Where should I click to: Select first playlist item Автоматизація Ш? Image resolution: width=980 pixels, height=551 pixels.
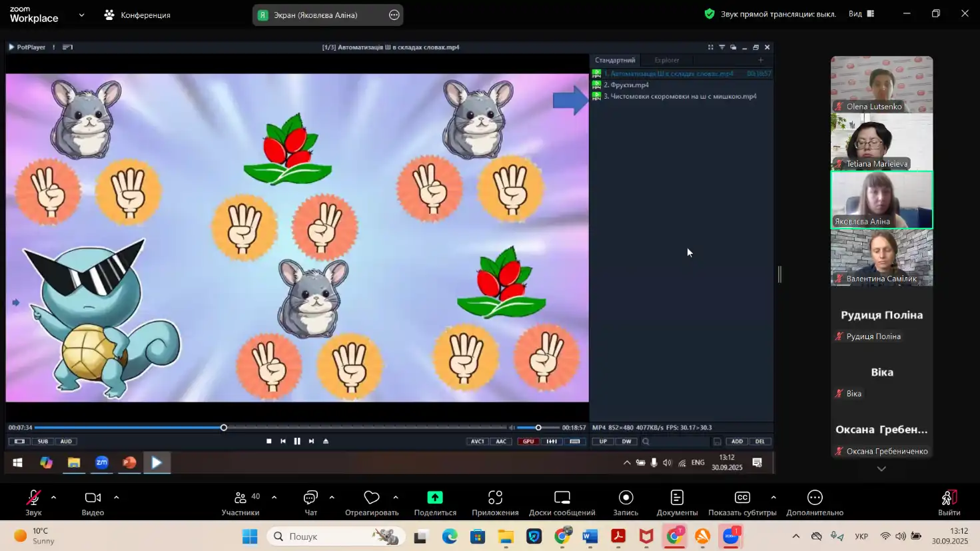point(682,73)
